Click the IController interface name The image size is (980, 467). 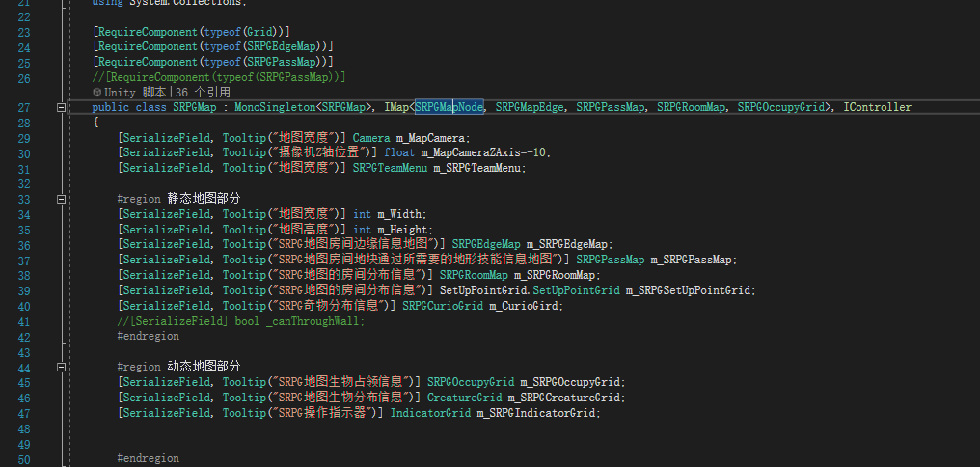(x=877, y=107)
